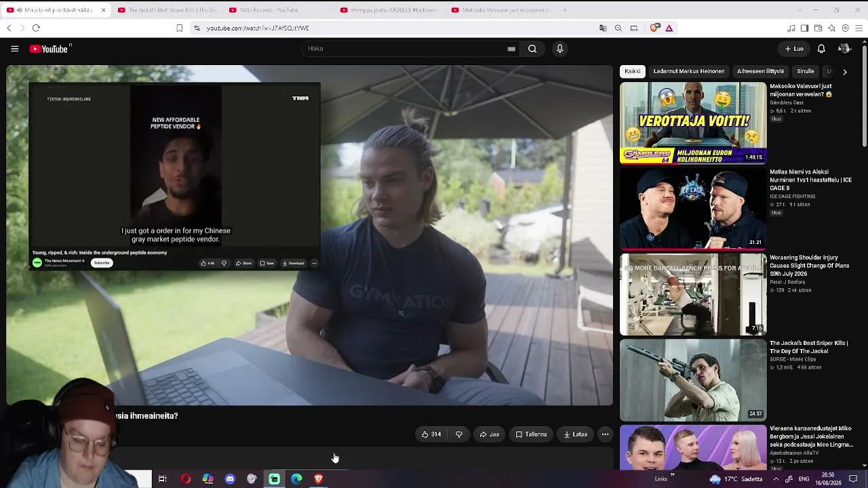Show hidden system tray icons chevron

(776, 479)
